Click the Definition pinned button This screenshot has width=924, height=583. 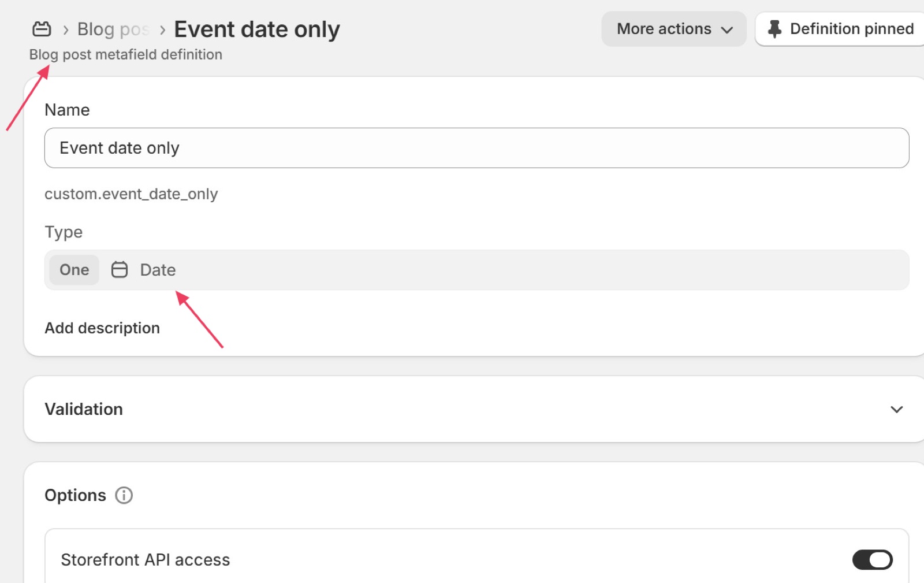(840, 29)
